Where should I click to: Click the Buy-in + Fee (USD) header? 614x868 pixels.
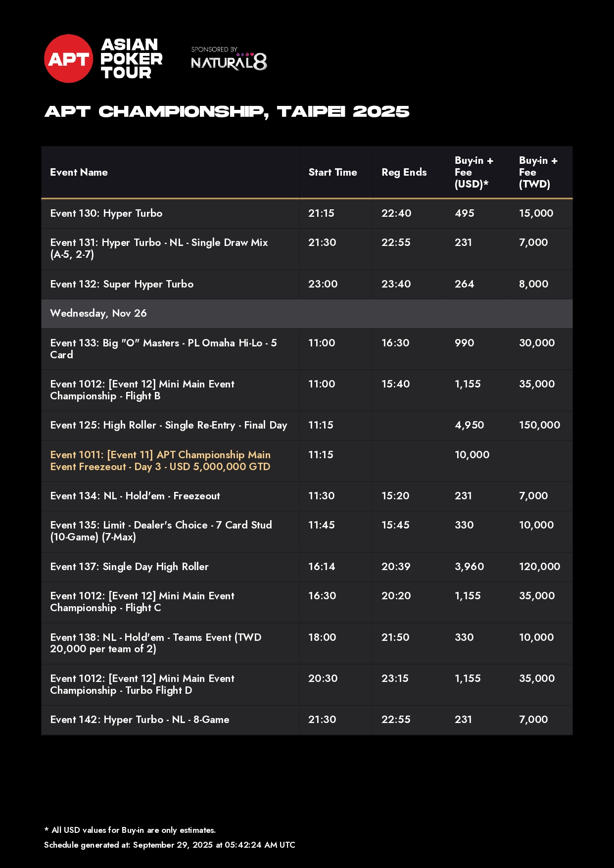[x=473, y=172]
